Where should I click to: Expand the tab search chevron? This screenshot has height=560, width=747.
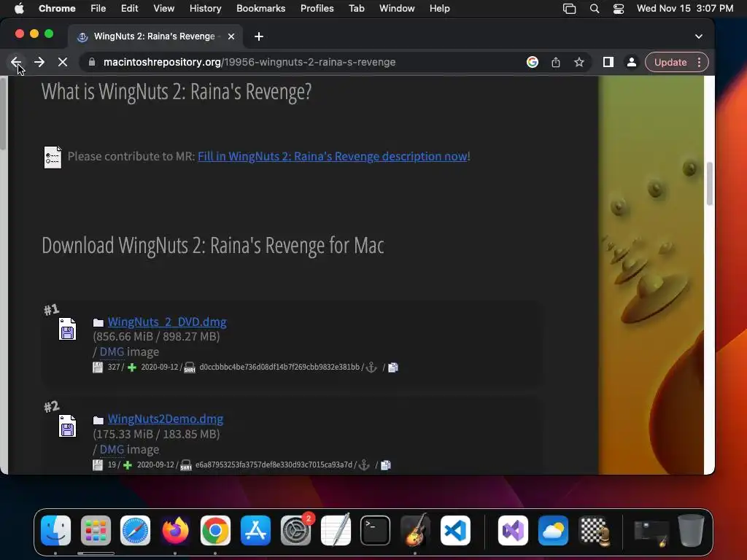pyautogui.click(x=698, y=36)
